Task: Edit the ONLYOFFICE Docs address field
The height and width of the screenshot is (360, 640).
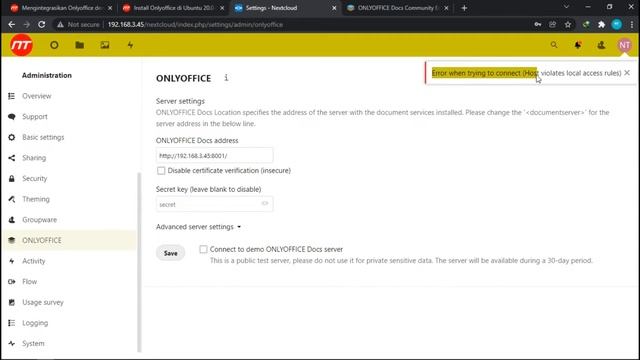Action: [x=214, y=156]
